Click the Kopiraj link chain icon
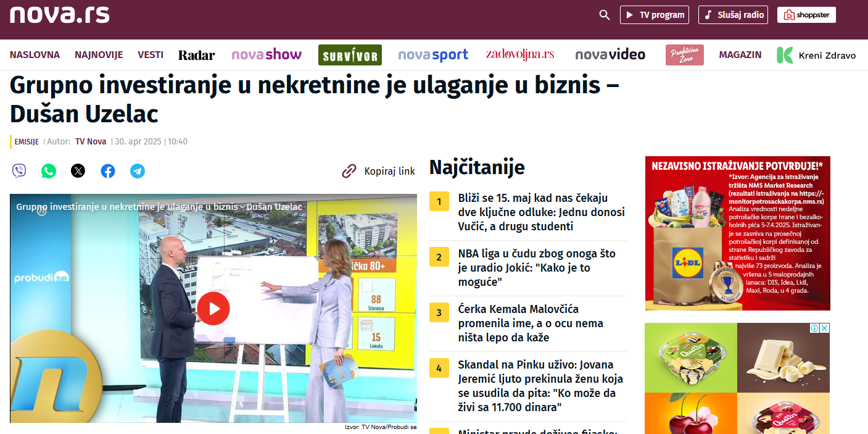 [x=349, y=171]
